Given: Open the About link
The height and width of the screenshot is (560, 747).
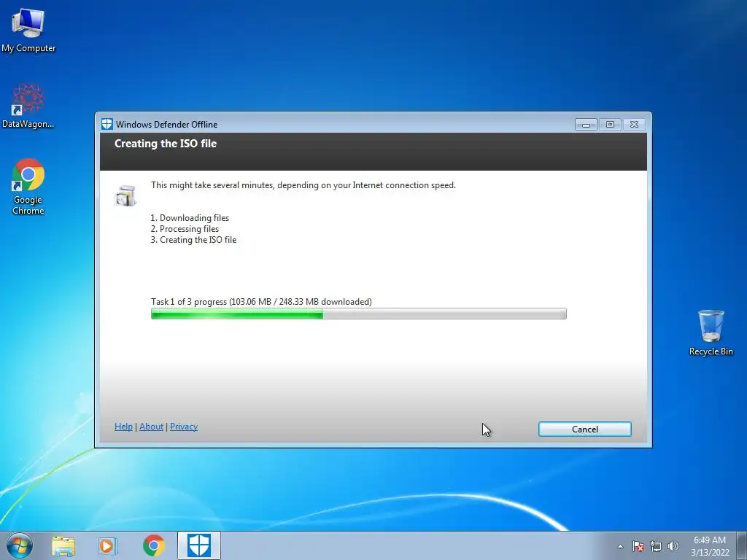Looking at the screenshot, I should click(152, 427).
